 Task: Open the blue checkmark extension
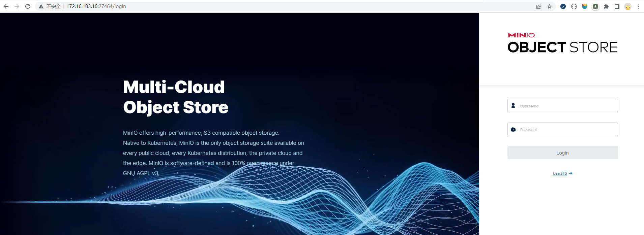pyautogui.click(x=563, y=6)
